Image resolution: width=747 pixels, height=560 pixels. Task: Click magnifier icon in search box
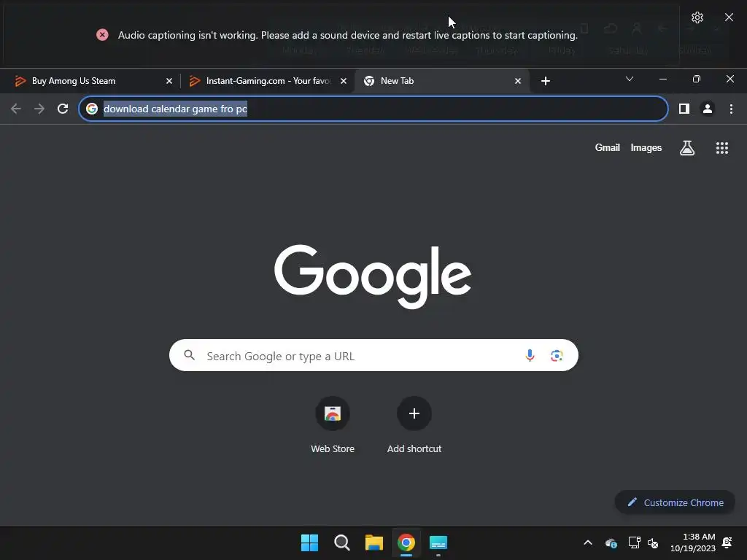pyautogui.click(x=189, y=355)
